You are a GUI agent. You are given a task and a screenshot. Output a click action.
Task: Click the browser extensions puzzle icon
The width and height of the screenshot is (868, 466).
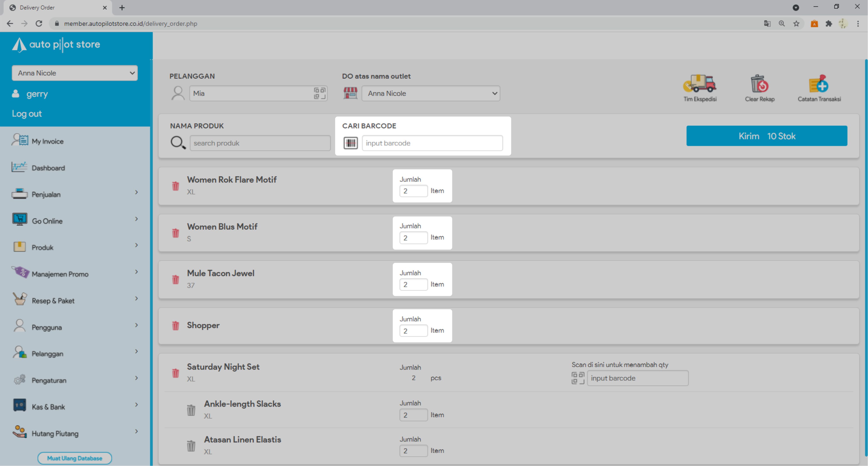(x=829, y=24)
